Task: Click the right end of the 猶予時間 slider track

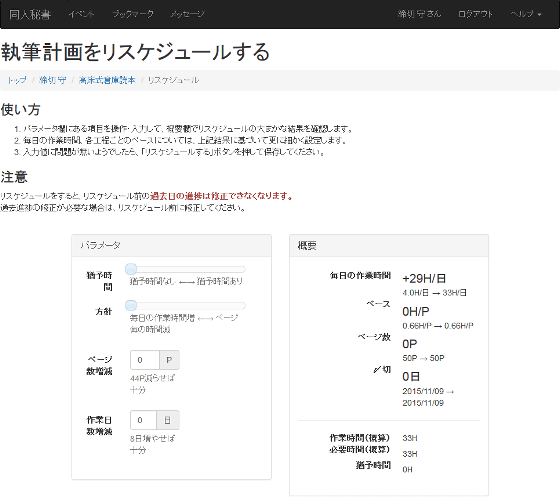Action: click(243, 269)
